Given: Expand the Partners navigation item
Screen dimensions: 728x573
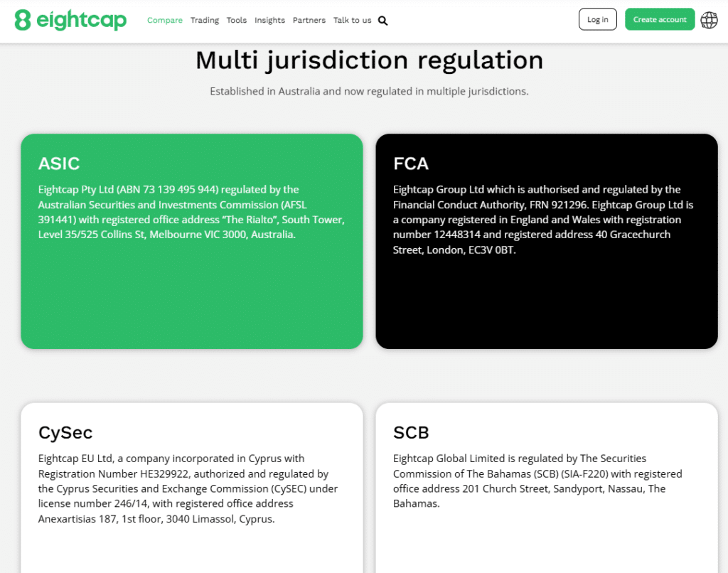Looking at the screenshot, I should pyautogui.click(x=309, y=20).
